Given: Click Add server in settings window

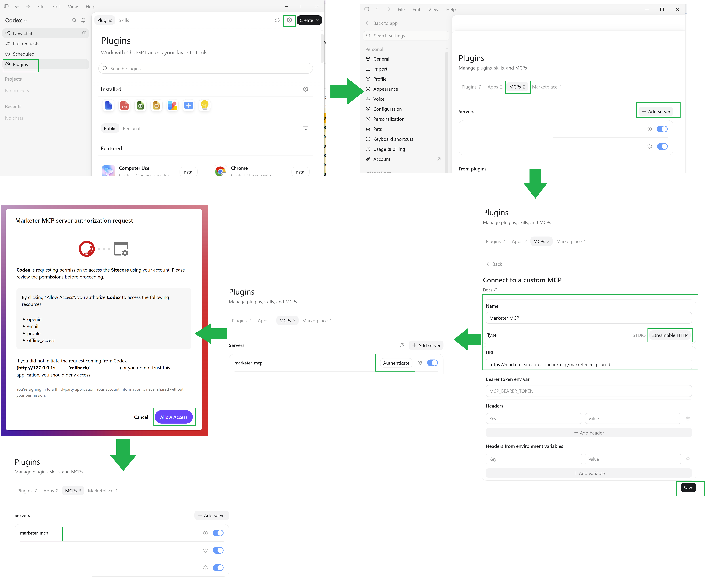Looking at the screenshot, I should click(656, 111).
